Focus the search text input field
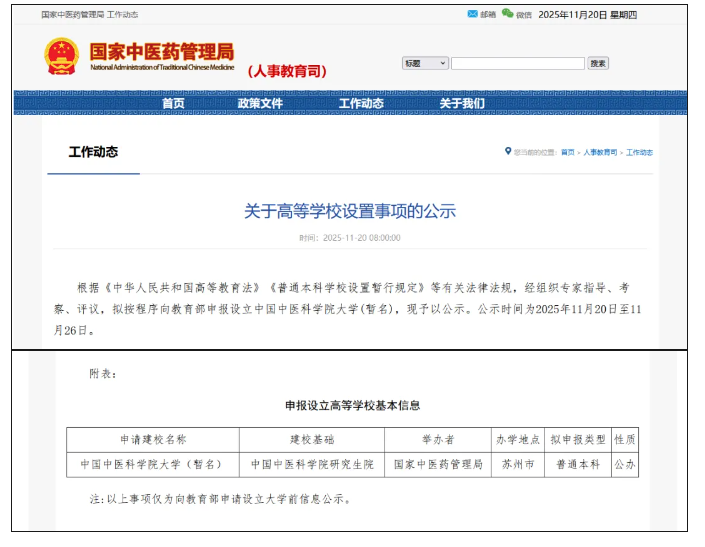The height and width of the screenshot is (547, 705). point(517,63)
